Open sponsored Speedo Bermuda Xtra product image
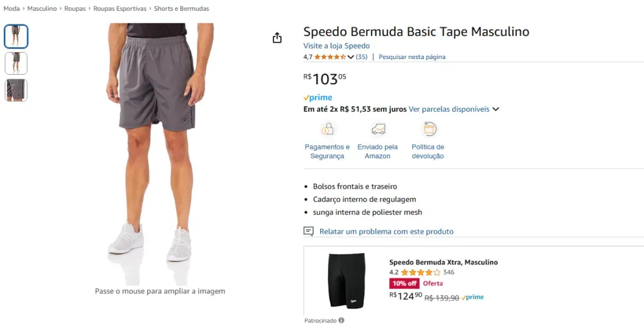 click(x=347, y=281)
